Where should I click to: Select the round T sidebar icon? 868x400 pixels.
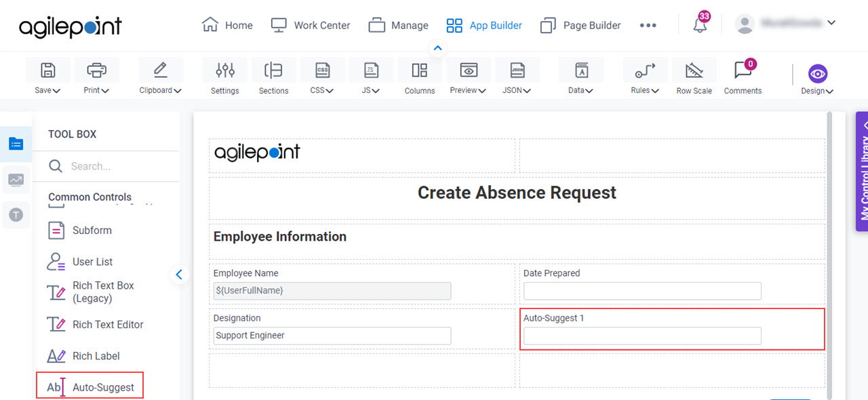point(16,215)
